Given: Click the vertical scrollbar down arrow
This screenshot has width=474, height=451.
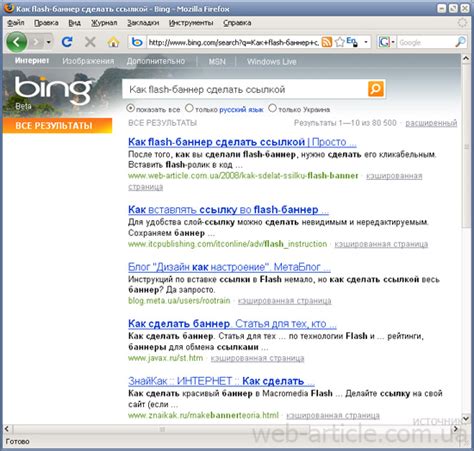Looking at the screenshot, I should (466, 418).
